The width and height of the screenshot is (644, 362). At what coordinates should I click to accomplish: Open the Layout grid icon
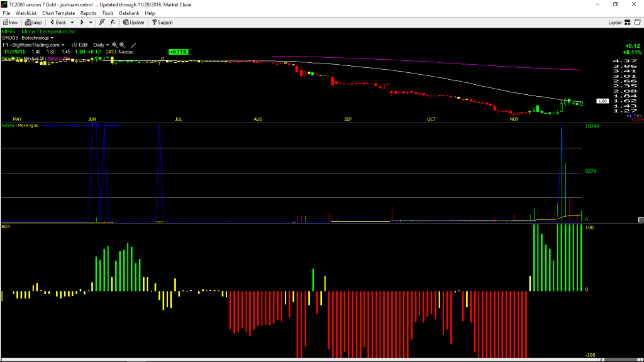click(628, 23)
